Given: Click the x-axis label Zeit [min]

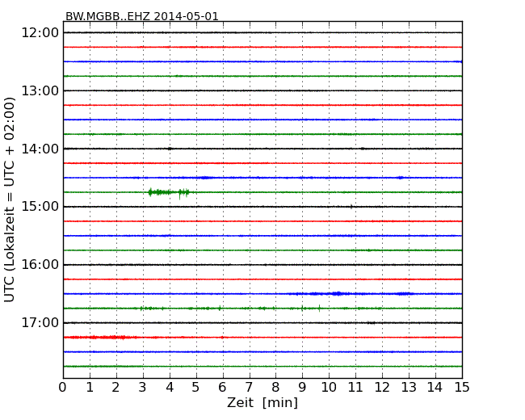Looking at the screenshot, I should (262, 402).
